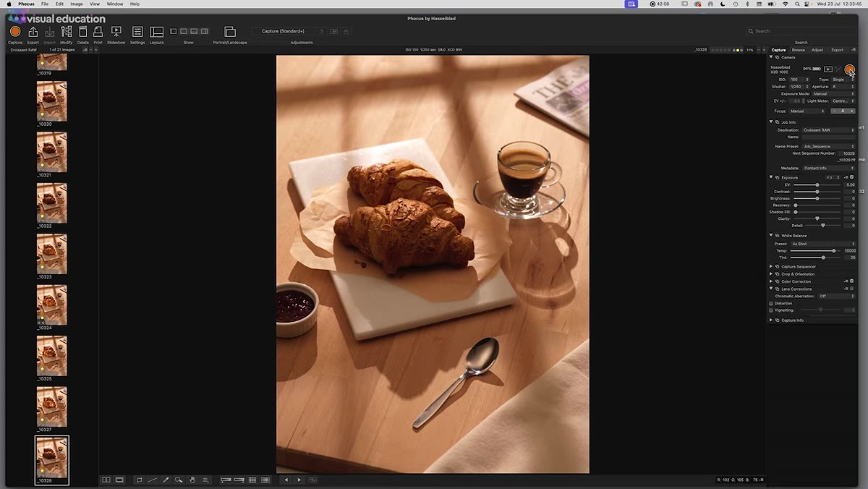Image resolution: width=868 pixels, height=489 pixels.
Task: Expand the Capture Info section
Action: click(x=771, y=320)
